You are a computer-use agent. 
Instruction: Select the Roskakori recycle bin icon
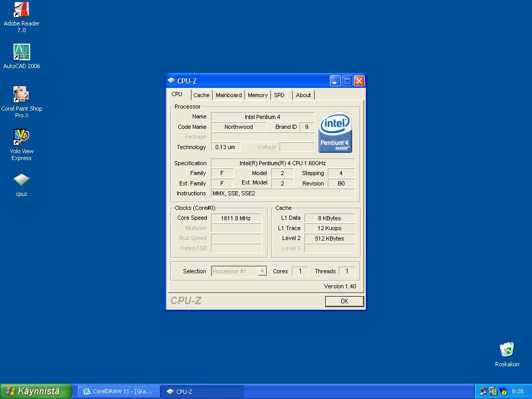(507, 354)
